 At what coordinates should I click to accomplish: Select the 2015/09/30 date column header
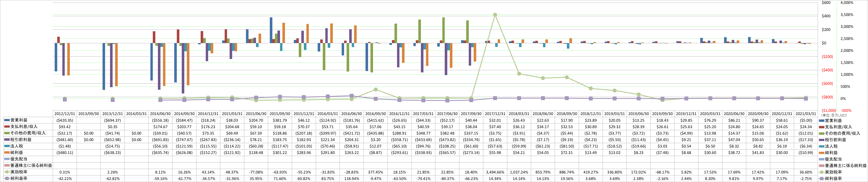point(280,114)
